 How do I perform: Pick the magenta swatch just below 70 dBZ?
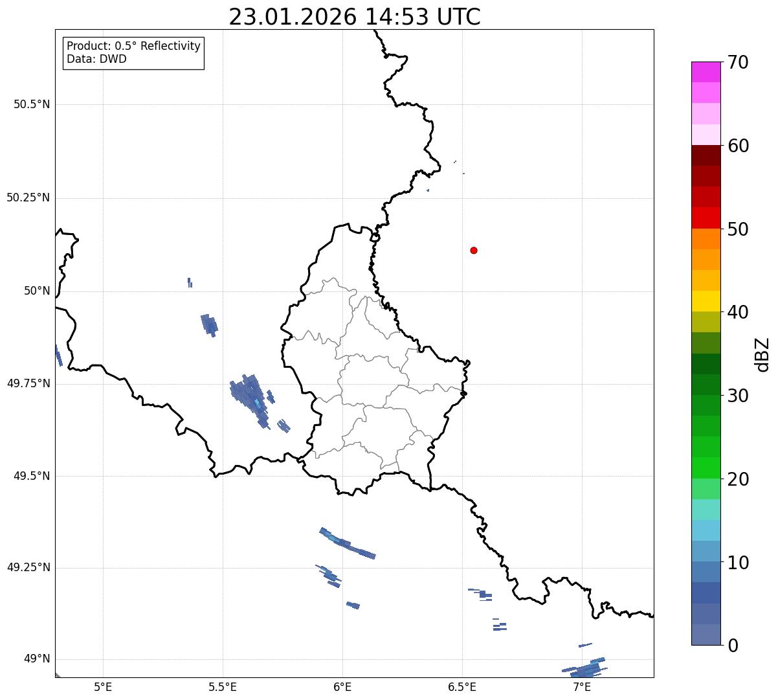pyautogui.click(x=706, y=72)
